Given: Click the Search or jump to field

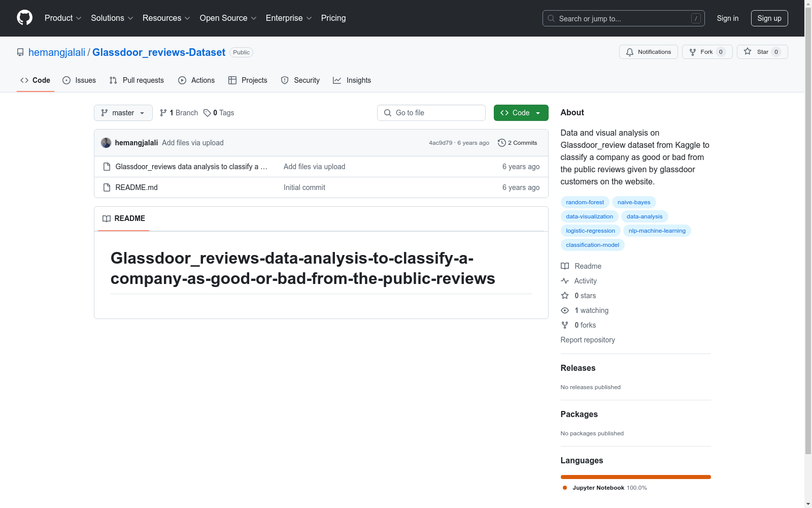Looking at the screenshot, I should click(624, 18).
